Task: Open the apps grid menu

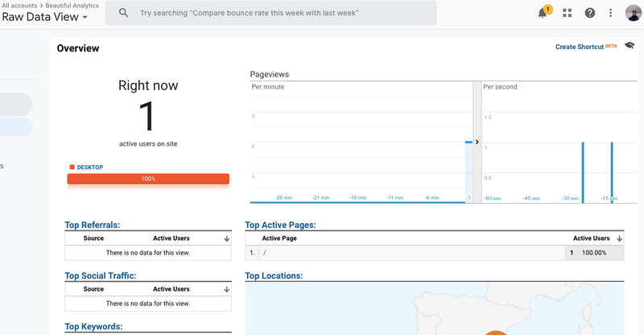Action: (568, 13)
